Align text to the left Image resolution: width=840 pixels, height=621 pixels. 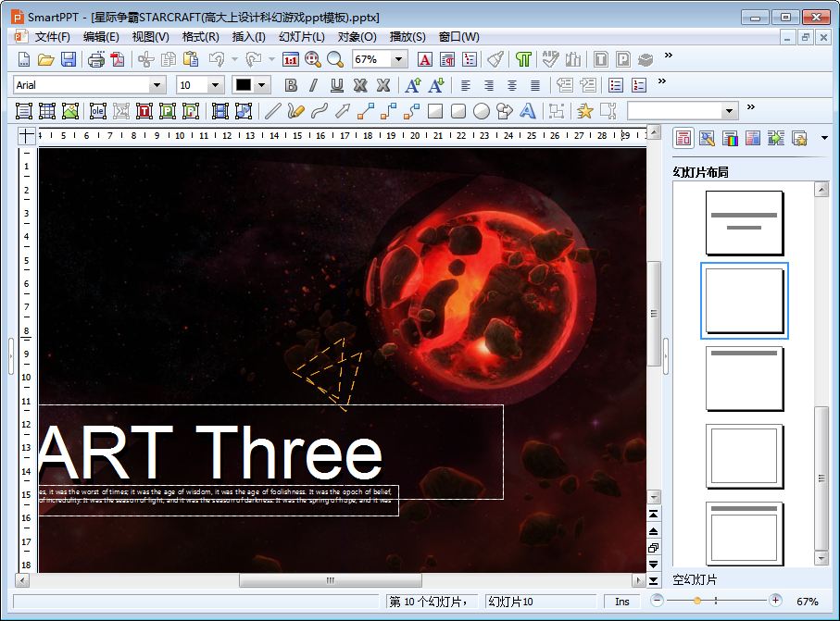[466, 85]
